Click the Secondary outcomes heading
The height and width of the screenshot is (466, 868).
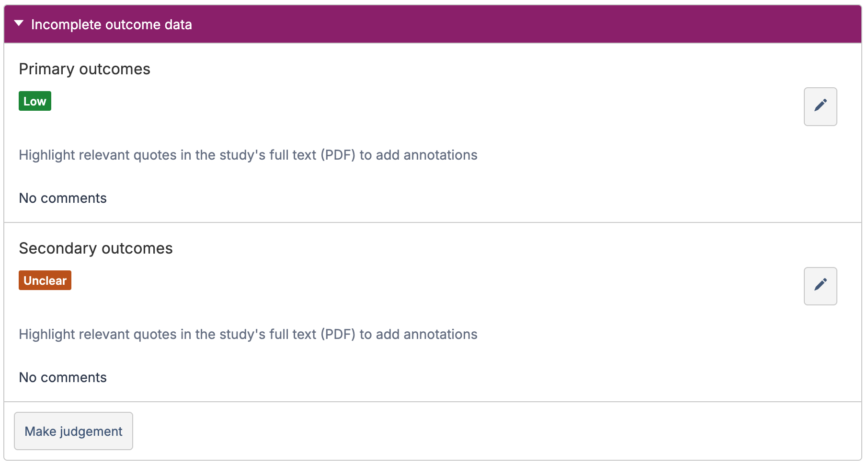pyautogui.click(x=95, y=248)
